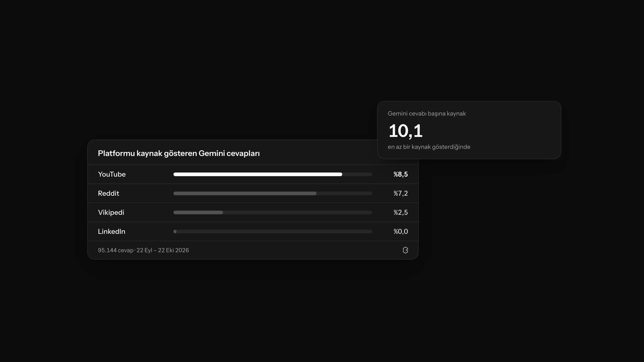The width and height of the screenshot is (644, 362).
Task: Select the YouTube platform label
Action: tap(112, 174)
